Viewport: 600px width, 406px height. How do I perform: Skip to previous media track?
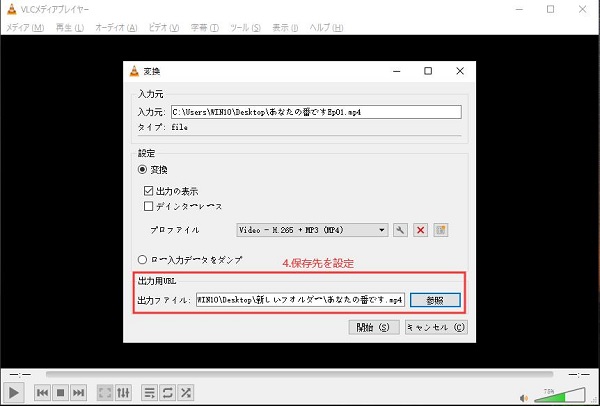tap(42, 393)
